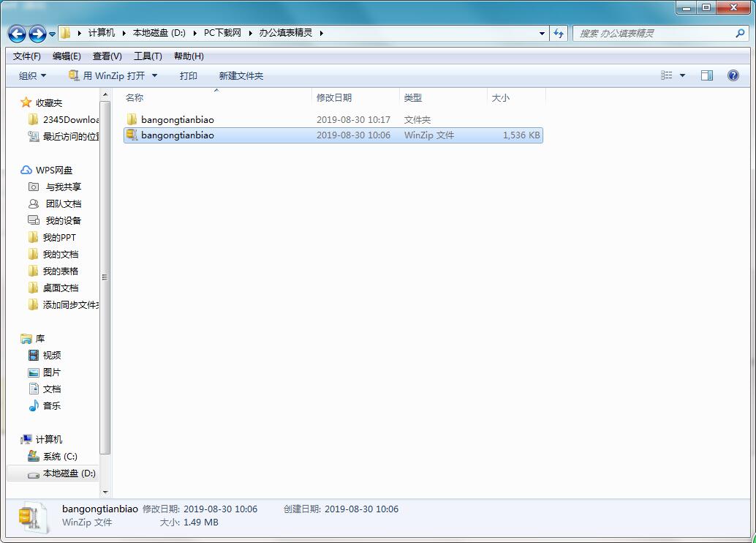The height and width of the screenshot is (543, 756).
Task: Select the bangongtianbiao folder icon
Action: pos(132,119)
